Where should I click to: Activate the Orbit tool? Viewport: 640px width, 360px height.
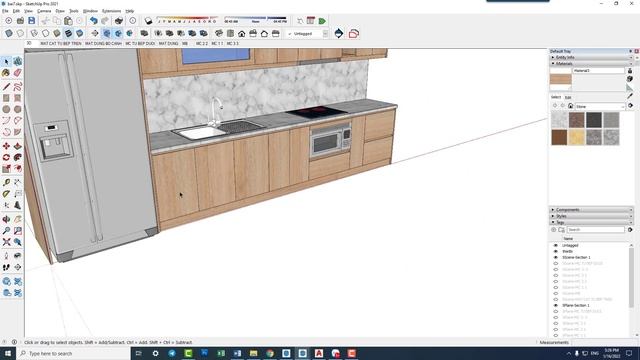tap(6, 219)
